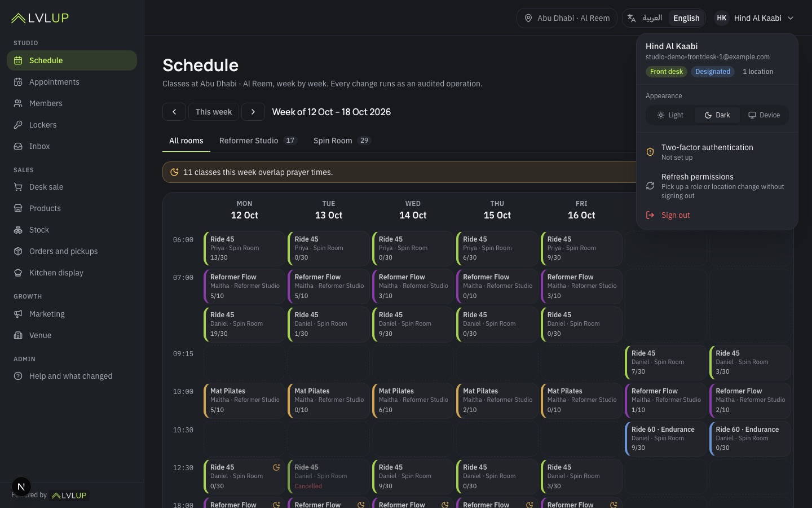Select the Dark appearance option
Viewport: 812px width, 508px height.
pos(717,115)
